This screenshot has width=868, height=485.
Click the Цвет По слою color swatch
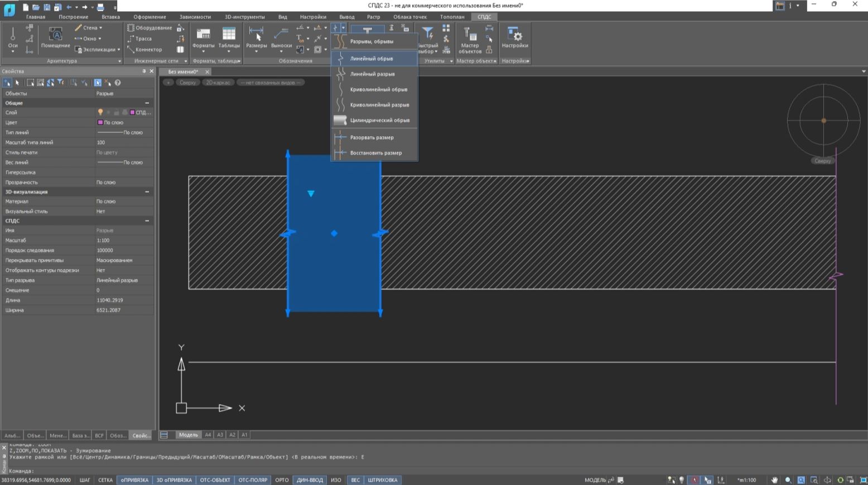click(x=100, y=122)
